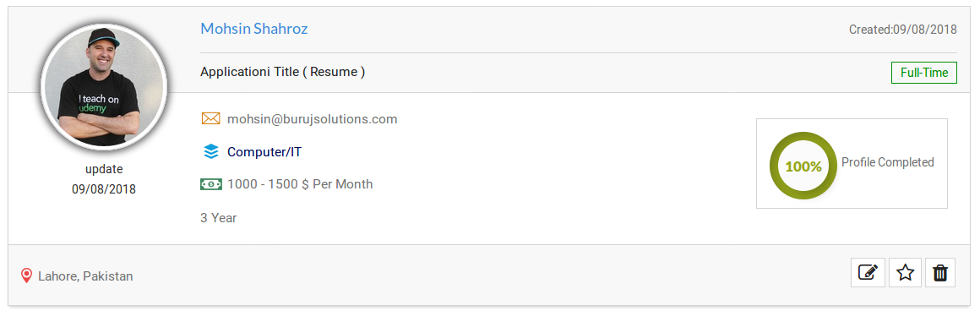Click the Profile Completed label

click(888, 162)
